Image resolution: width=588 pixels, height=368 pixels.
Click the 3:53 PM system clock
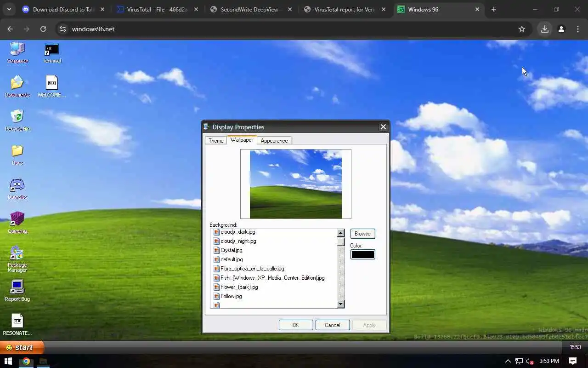tap(549, 361)
